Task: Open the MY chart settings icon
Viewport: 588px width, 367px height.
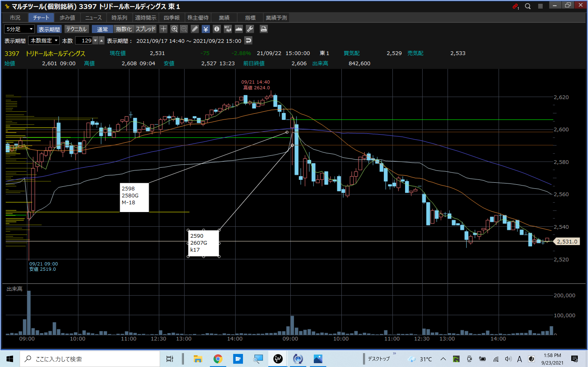Action: point(228,29)
